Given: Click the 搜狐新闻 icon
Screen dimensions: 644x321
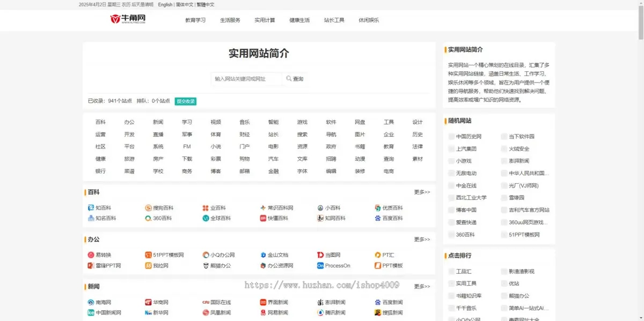Looking at the screenshot, I should [378, 312].
